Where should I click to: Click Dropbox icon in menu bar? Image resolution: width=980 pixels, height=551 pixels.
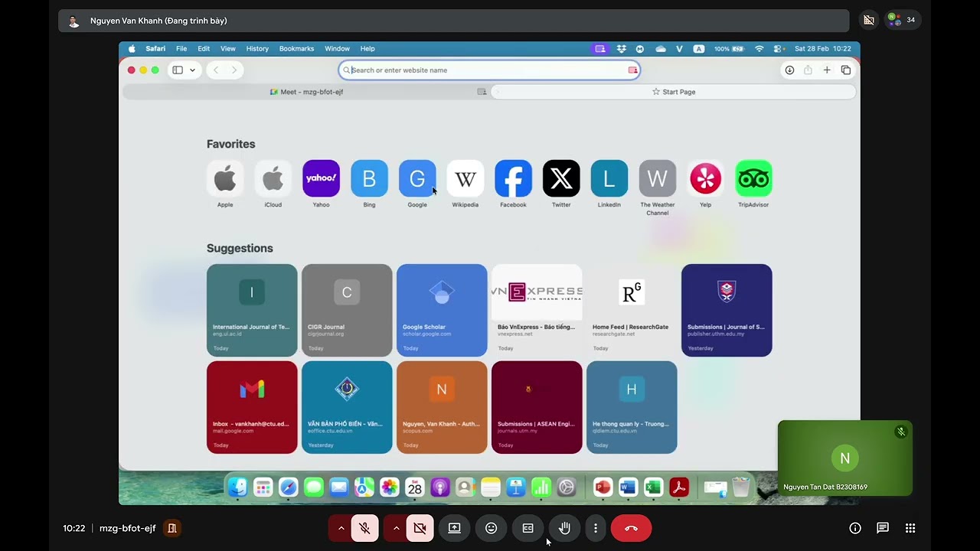tap(621, 48)
